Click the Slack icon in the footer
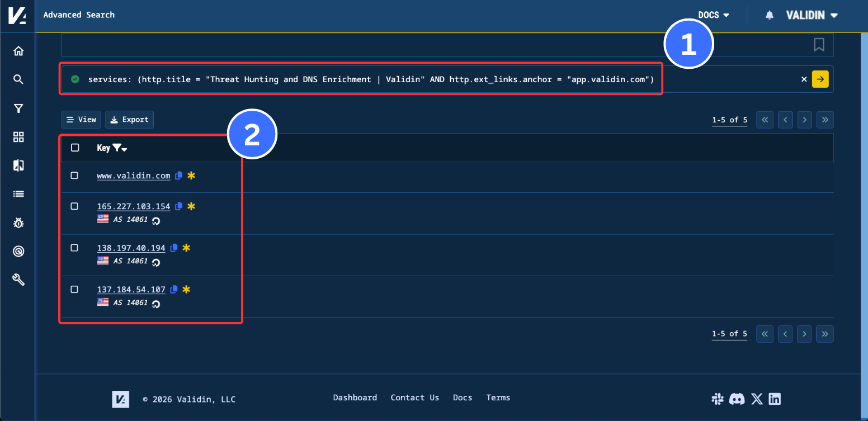This screenshot has height=421, width=868. coord(718,399)
